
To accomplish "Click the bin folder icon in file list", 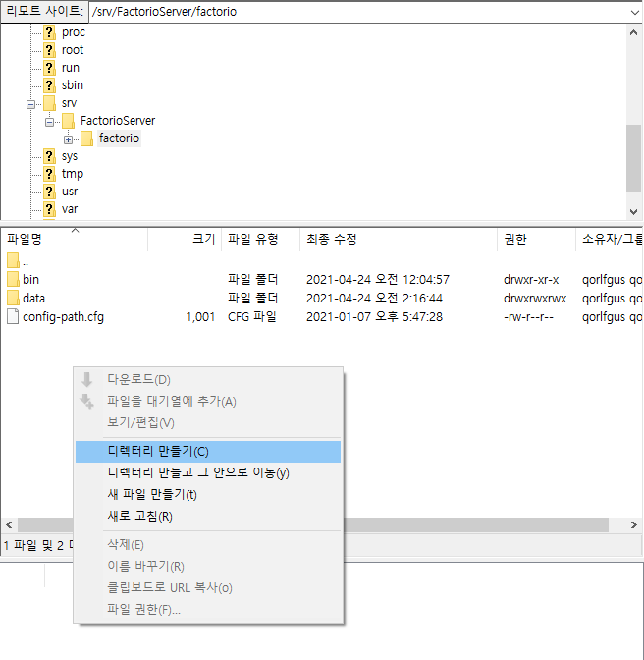I will coord(13,279).
